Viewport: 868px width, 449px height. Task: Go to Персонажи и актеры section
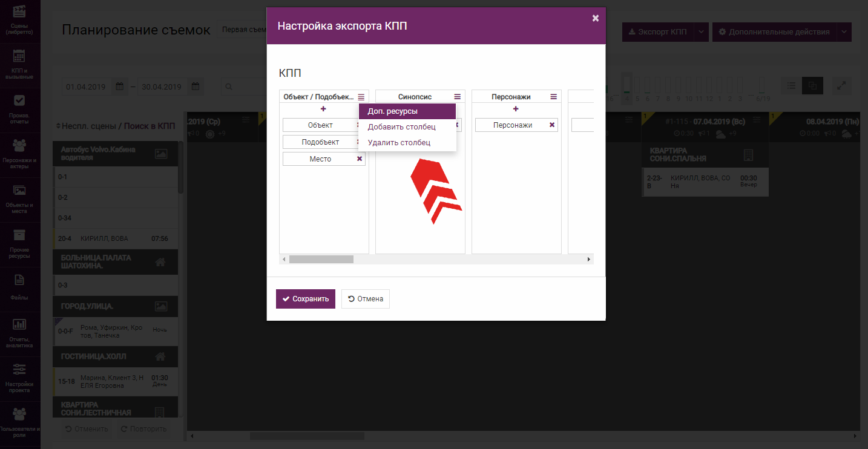coord(19,154)
